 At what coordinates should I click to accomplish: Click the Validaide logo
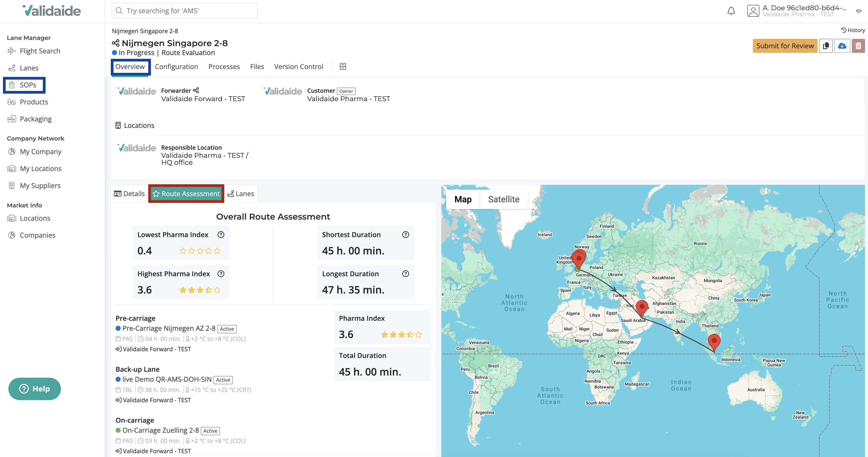pyautogui.click(x=51, y=11)
